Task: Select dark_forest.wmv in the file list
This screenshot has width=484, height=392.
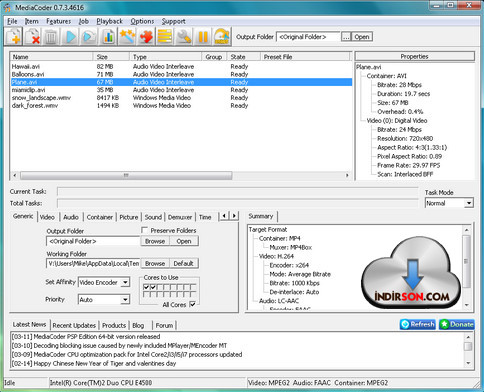Action: pos(181,106)
